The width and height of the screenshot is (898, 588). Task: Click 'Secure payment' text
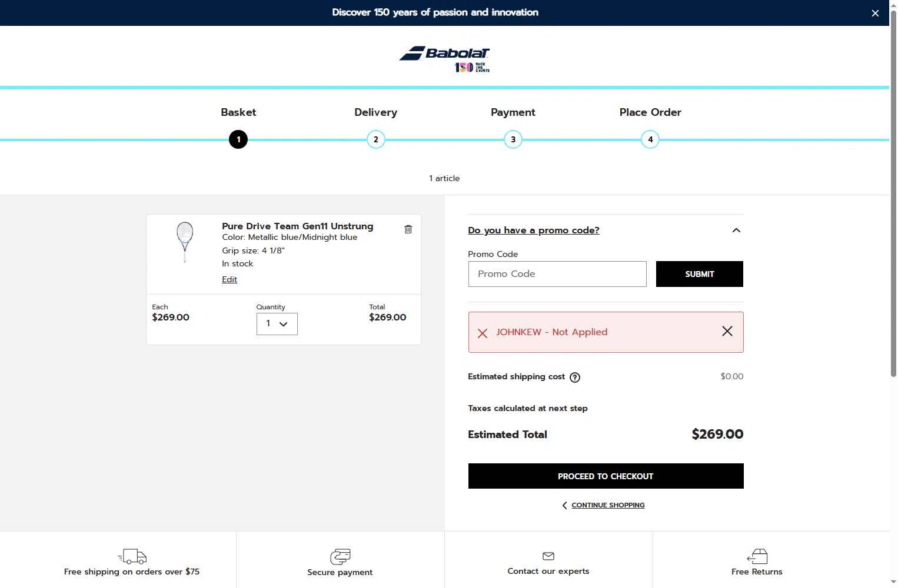coord(340,572)
